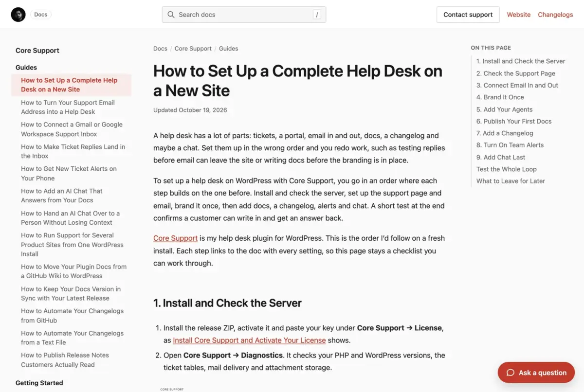Click the chat bubble icon in Ask a question
The width and height of the screenshot is (584, 392).
click(x=511, y=373)
